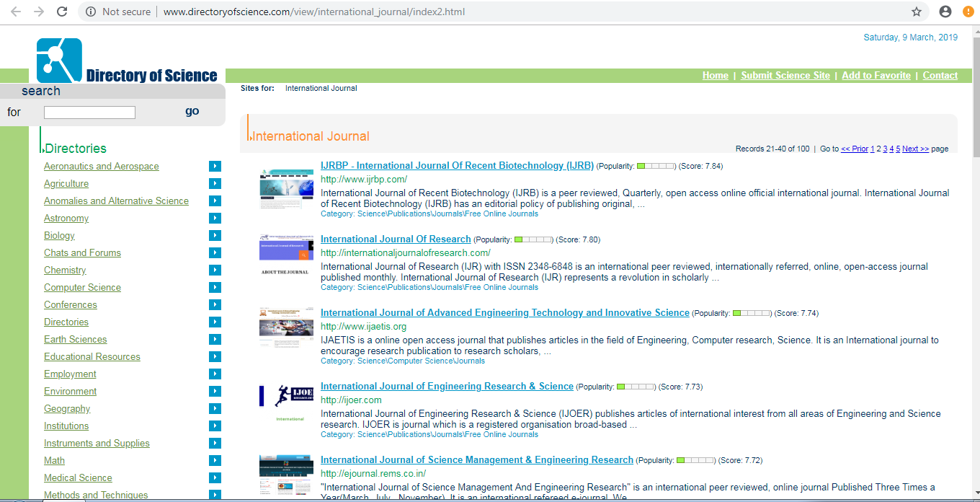Go to Next page of records

point(915,149)
